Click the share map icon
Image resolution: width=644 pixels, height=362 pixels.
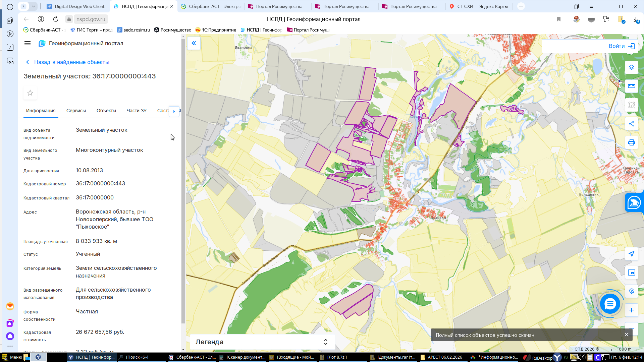(x=631, y=124)
